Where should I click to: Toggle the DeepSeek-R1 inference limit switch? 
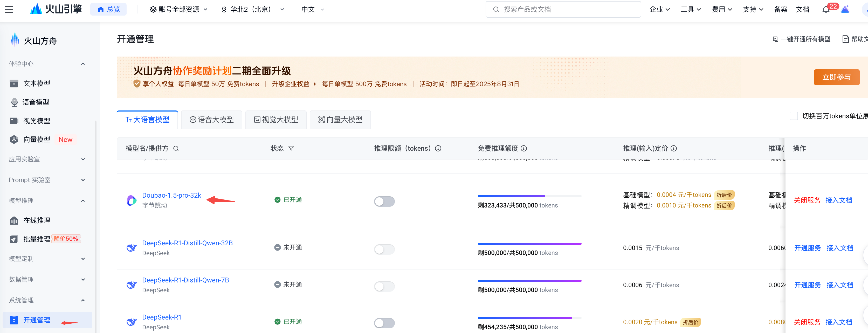[384, 323]
